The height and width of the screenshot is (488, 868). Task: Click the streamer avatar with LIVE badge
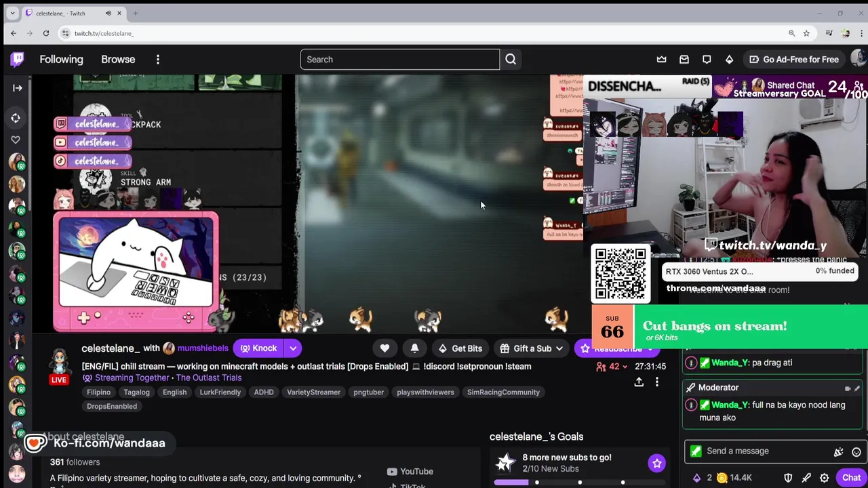(59, 365)
